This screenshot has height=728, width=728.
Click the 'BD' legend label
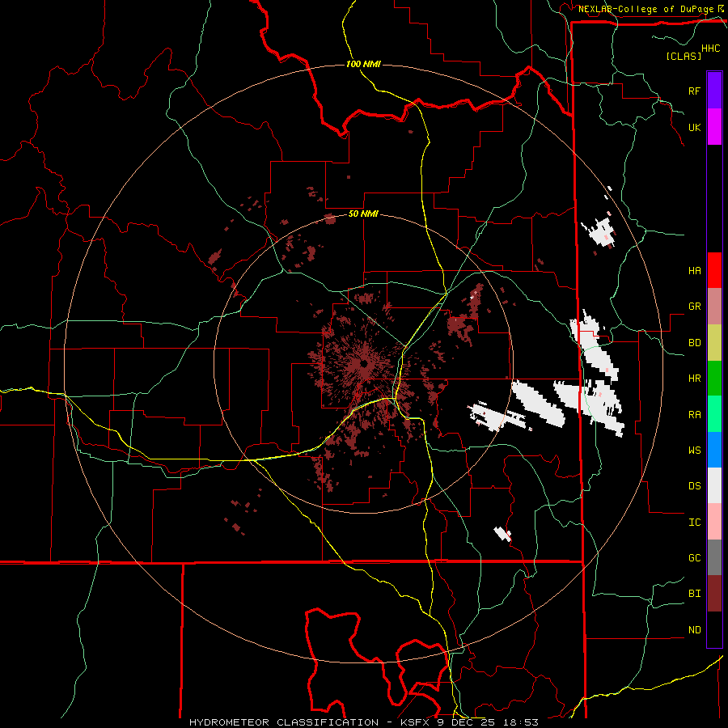point(694,343)
